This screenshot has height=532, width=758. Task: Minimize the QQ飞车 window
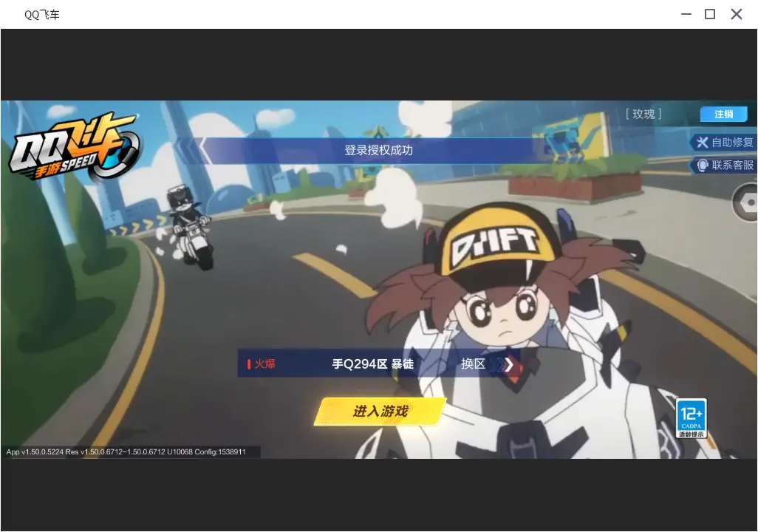tap(686, 14)
